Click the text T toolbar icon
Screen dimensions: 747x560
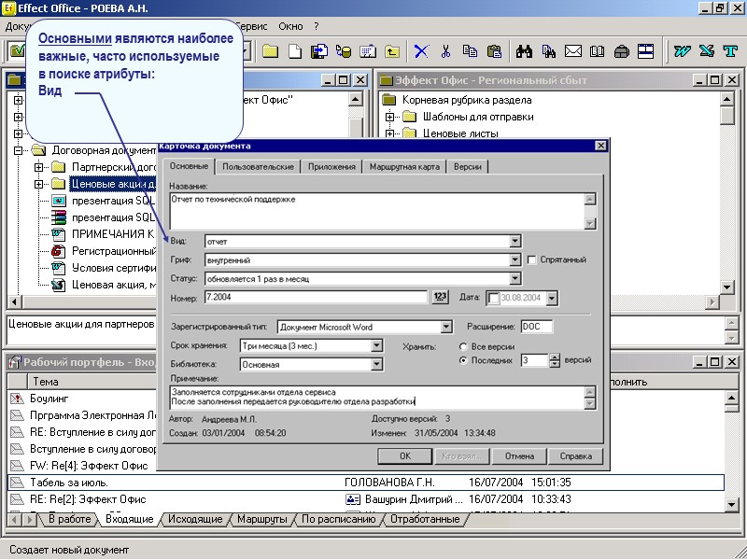[730, 51]
